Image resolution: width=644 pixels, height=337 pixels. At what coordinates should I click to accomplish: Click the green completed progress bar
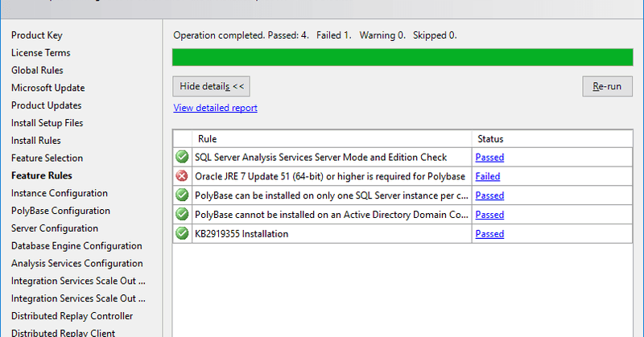(402, 57)
